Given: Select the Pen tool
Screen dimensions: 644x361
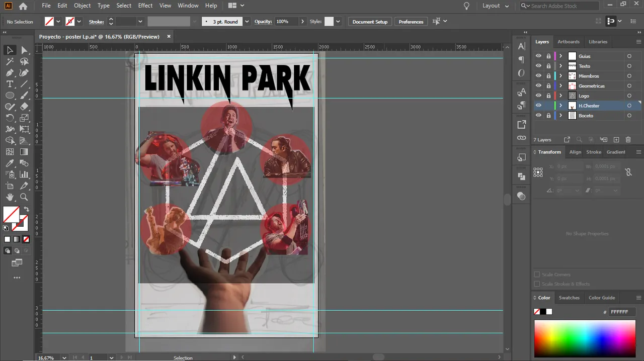Looking at the screenshot, I should [x=10, y=73].
